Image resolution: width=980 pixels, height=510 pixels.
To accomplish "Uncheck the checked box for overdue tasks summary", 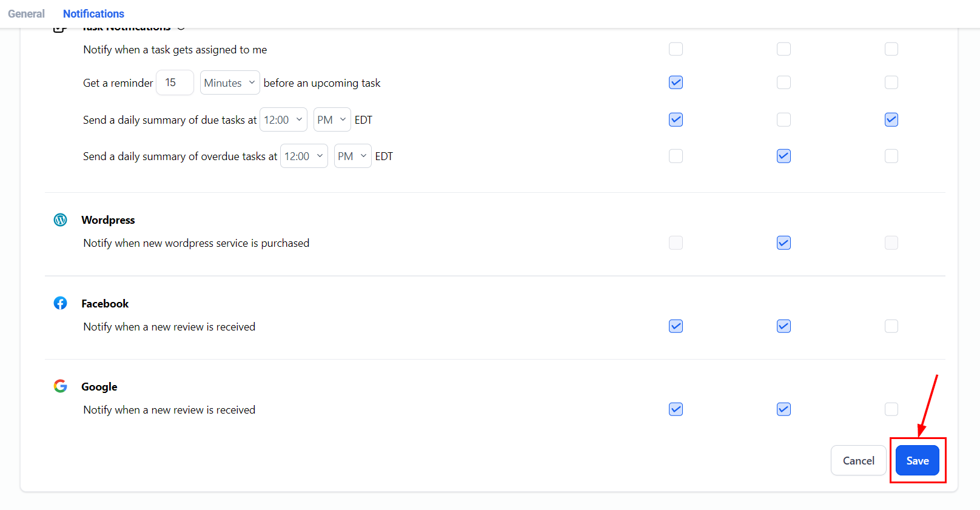I will (x=784, y=156).
